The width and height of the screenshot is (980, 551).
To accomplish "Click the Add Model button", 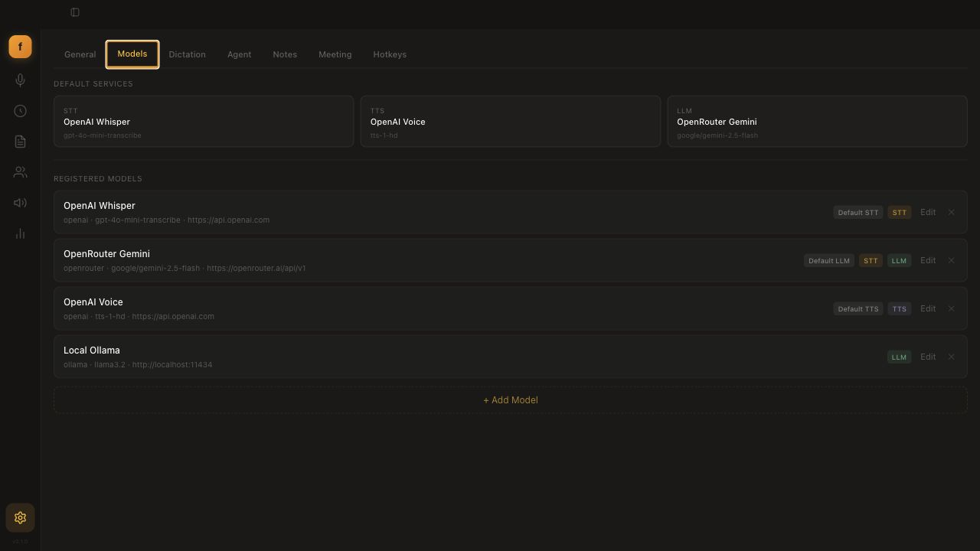I will click(x=511, y=400).
